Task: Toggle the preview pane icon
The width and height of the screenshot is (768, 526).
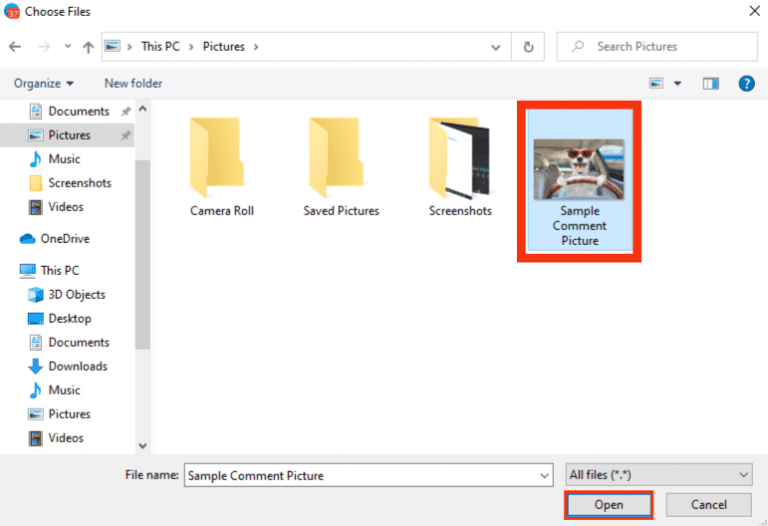Action: (711, 84)
